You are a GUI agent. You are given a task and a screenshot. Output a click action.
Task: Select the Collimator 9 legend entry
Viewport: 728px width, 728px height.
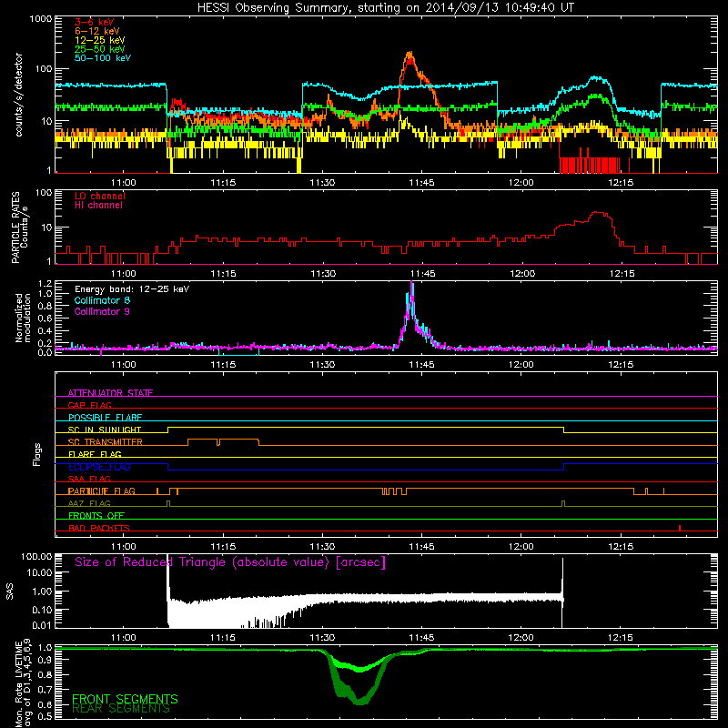coord(102,311)
